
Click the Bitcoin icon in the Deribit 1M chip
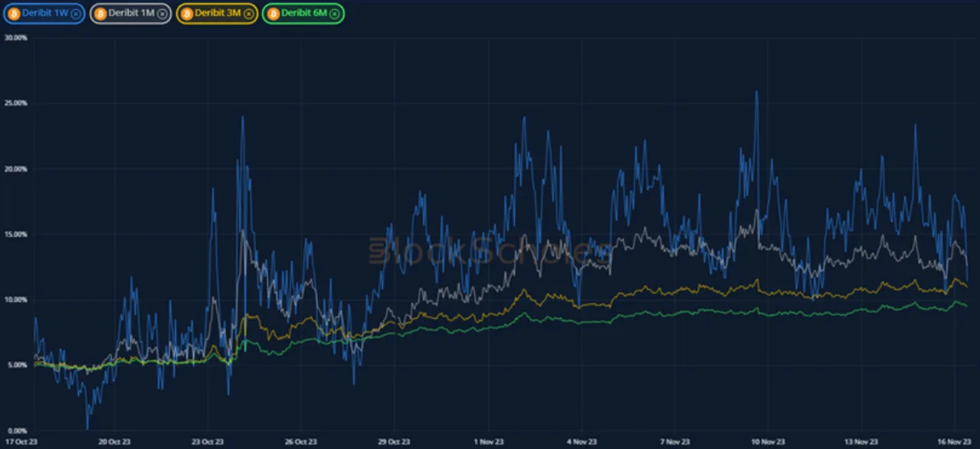(x=100, y=14)
